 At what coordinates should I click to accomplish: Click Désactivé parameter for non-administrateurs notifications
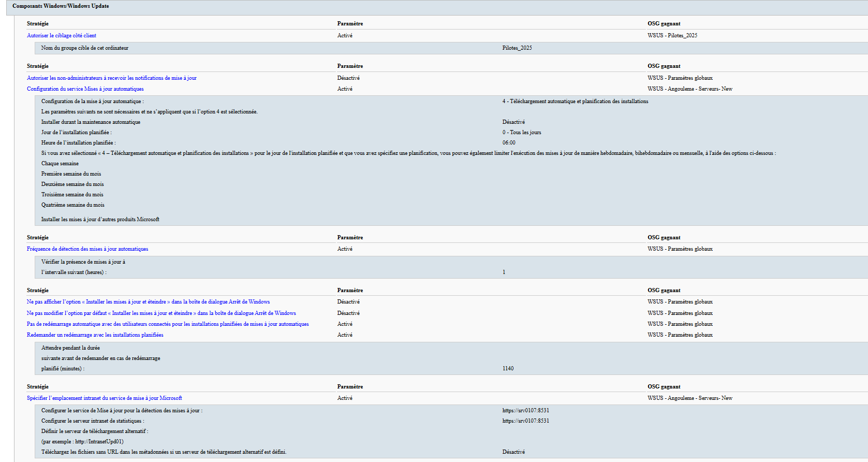tap(348, 78)
